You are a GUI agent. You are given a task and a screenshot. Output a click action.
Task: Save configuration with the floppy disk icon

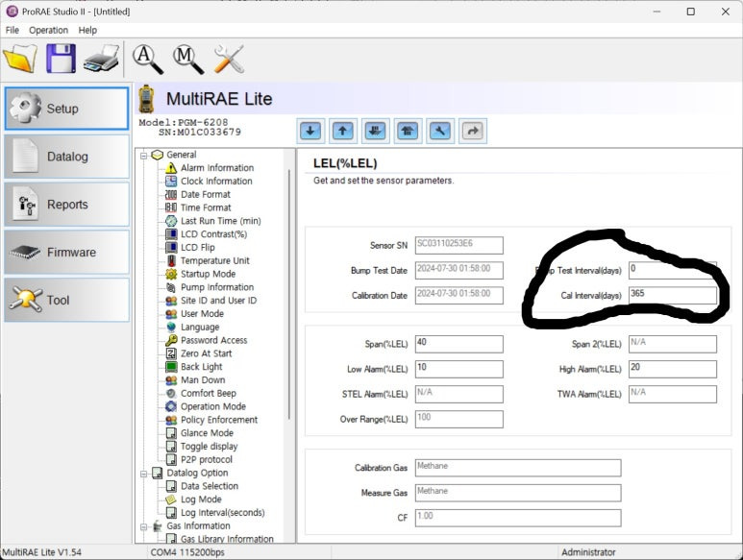tap(61, 59)
